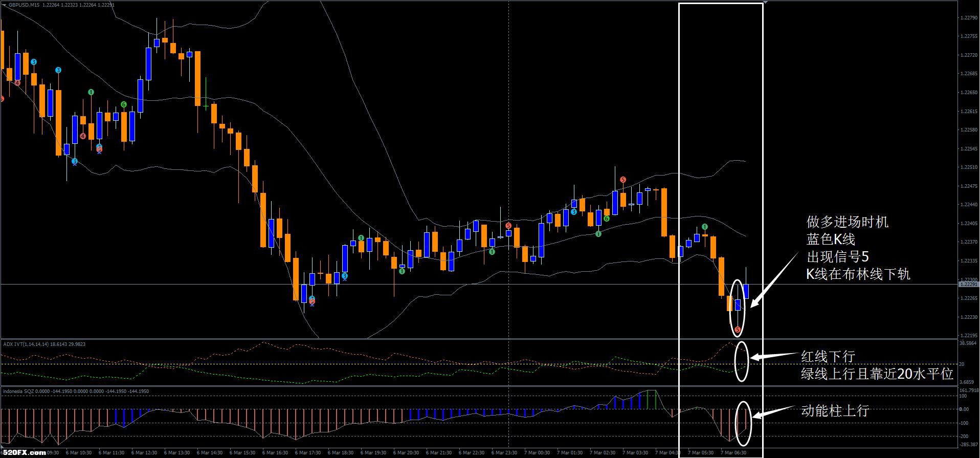
Task: Click the 6 Mar 20:30 time label
Action: coord(406,453)
